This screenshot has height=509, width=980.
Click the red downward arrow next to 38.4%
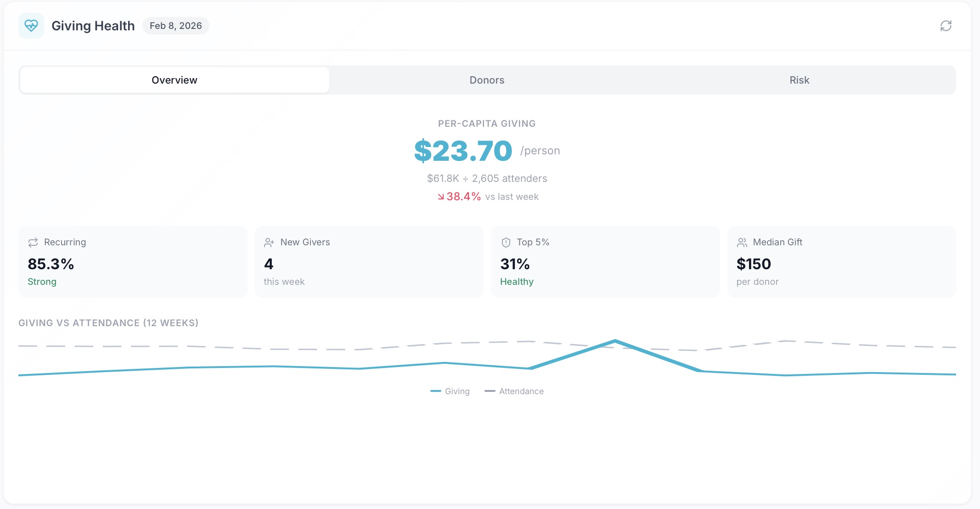click(440, 196)
